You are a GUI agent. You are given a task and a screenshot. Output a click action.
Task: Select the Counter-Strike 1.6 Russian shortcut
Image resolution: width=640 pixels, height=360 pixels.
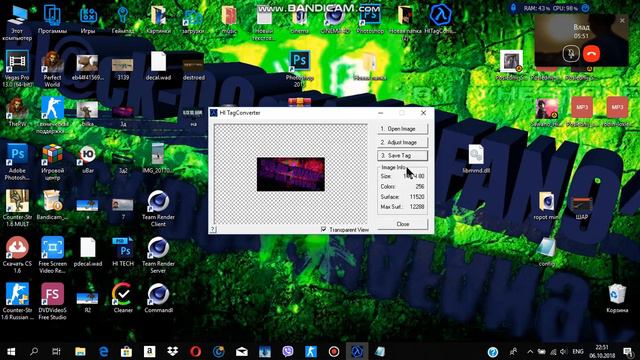point(17,301)
